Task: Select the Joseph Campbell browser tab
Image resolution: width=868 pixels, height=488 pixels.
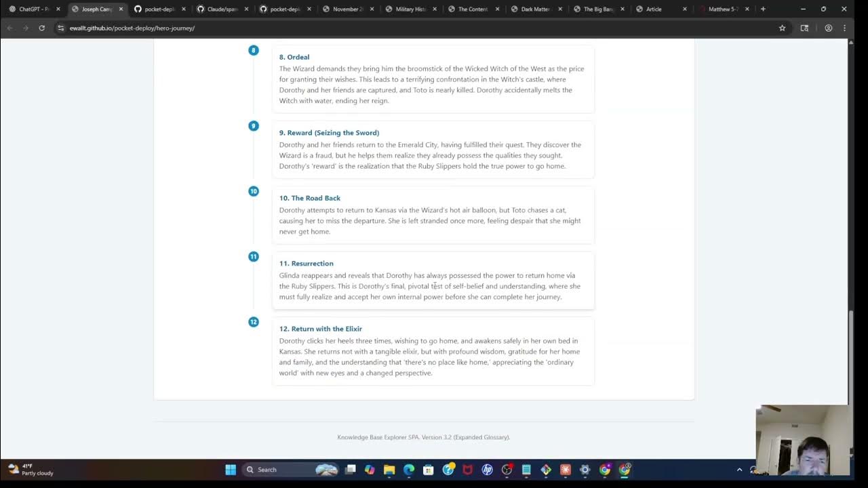Action: tap(97, 9)
